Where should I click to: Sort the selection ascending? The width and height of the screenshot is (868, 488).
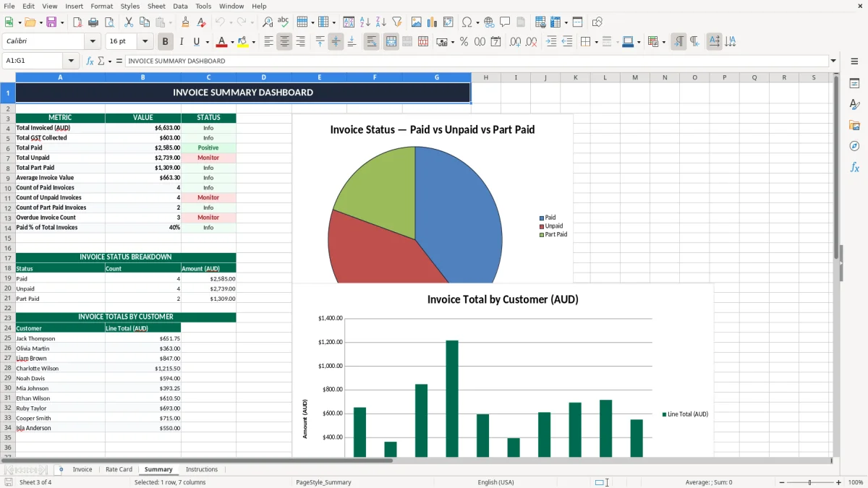(x=365, y=22)
